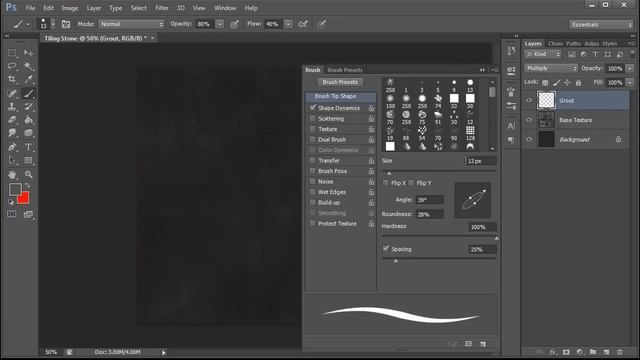Open the Filter menu
Screen dimensions: 640x360
(162, 8)
